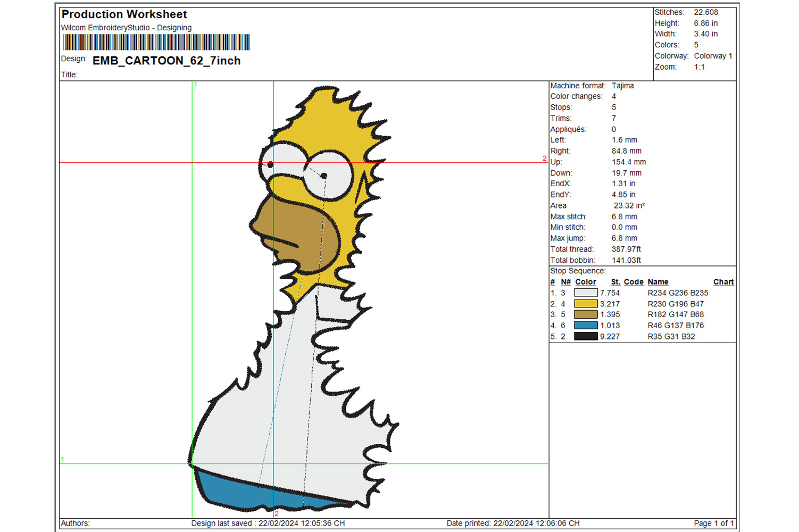Click the Total thread value 387.97ft
This screenshot has height=532, width=799.
click(626, 249)
